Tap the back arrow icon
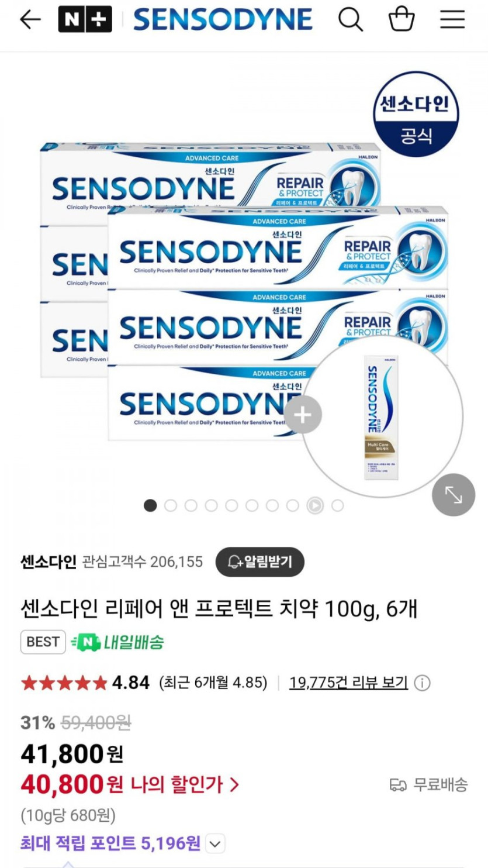This screenshot has height=868, width=488. tap(30, 20)
